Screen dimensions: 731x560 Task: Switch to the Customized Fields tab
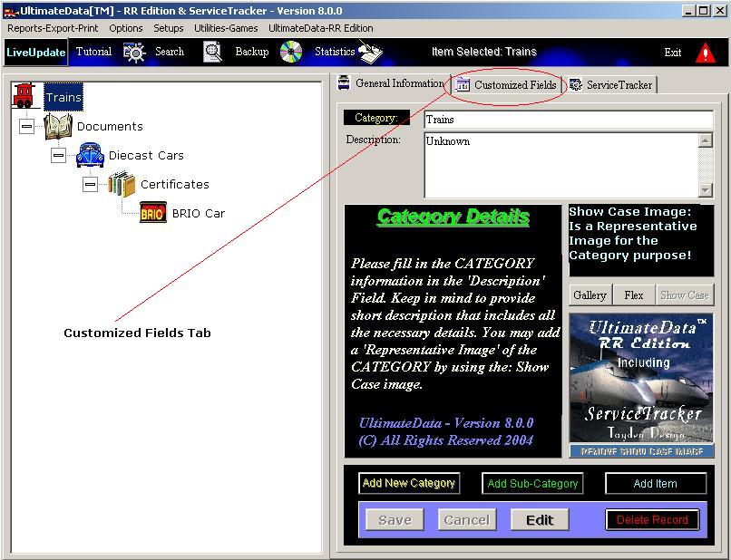pos(508,85)
